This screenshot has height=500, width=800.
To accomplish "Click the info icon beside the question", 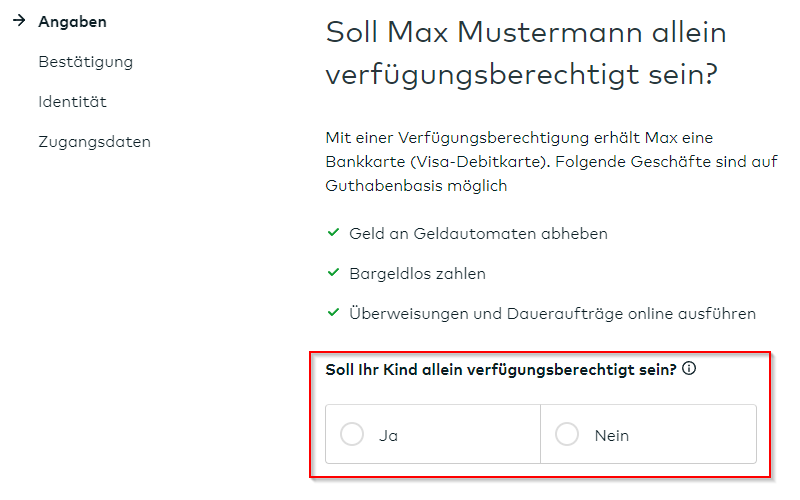I will click(689, 369).
